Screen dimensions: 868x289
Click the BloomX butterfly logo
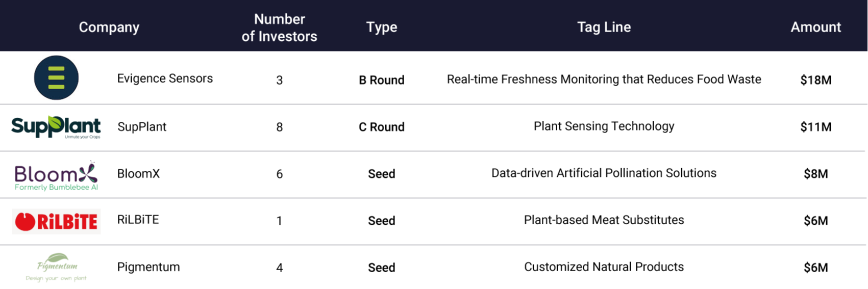56,176
